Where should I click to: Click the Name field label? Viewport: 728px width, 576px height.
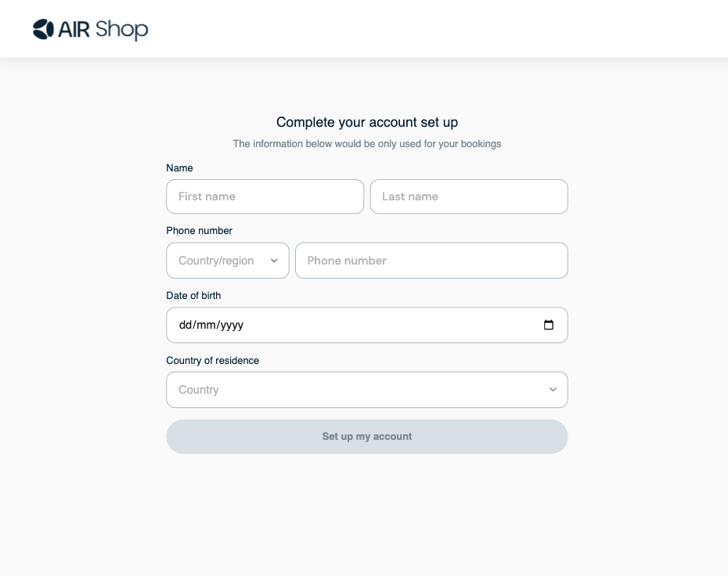coord(179,168)
